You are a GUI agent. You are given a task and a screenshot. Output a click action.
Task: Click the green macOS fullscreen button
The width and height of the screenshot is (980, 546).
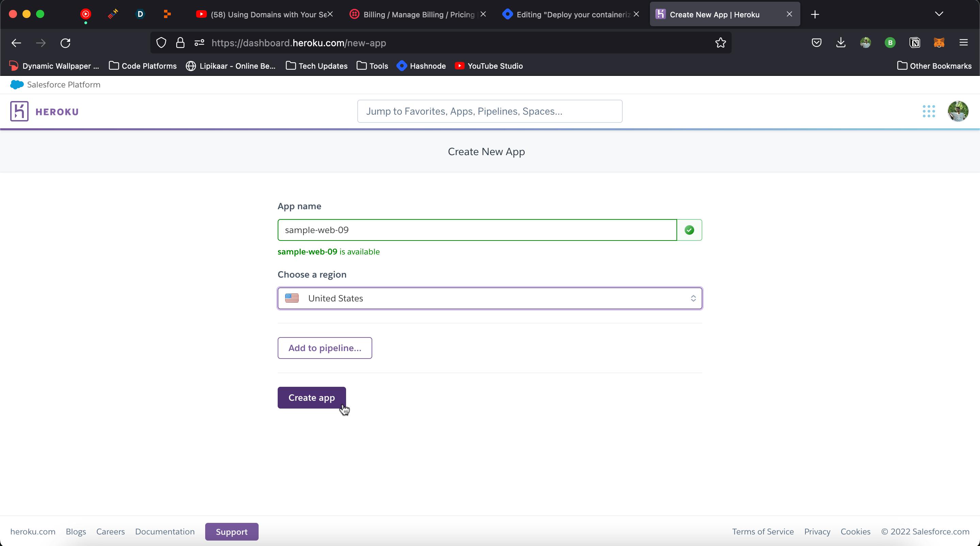(40, 14)
